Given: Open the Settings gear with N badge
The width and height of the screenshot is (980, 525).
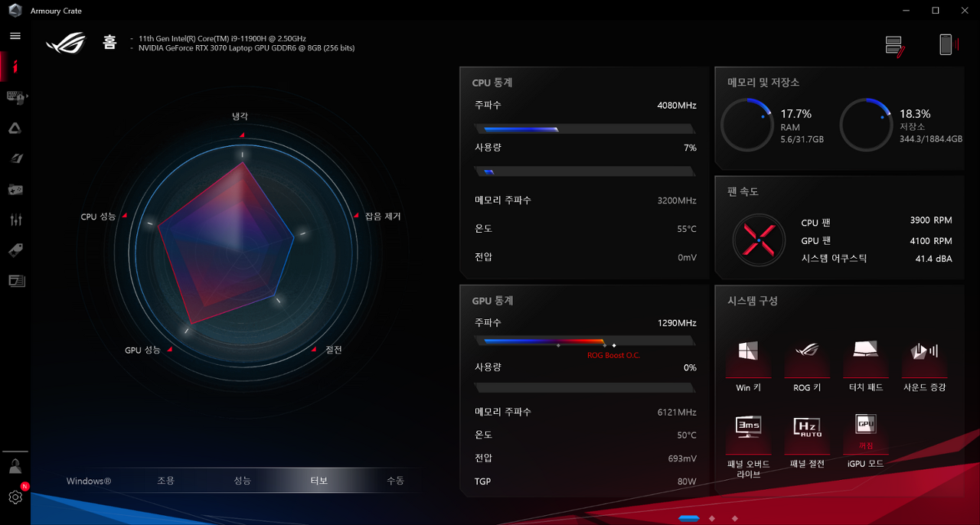Looking at the screenshot, I should pyautogui.click(x=16, y=496).
